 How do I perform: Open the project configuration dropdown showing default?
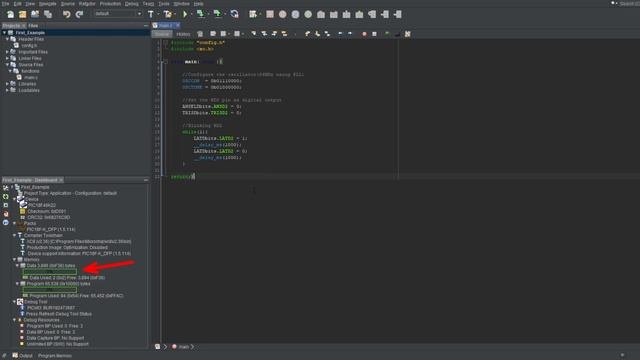click(118, 14)
